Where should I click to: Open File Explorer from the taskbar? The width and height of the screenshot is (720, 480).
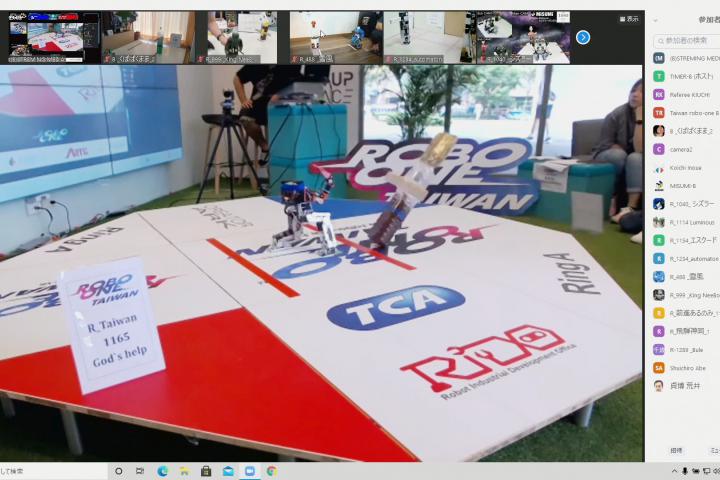[184, 471]
